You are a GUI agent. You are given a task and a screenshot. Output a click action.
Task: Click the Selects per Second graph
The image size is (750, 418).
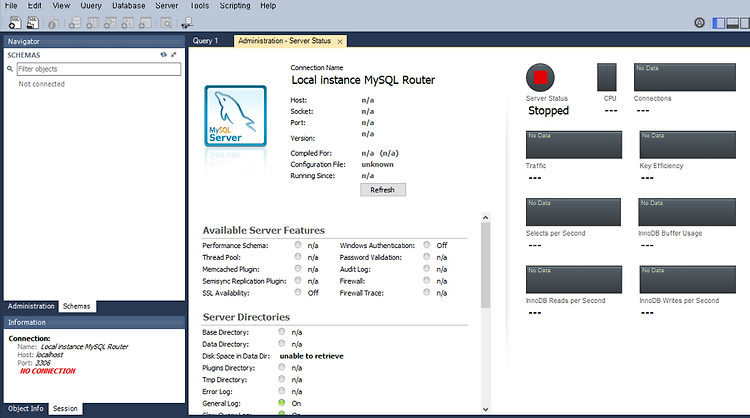tap(573, 212)
